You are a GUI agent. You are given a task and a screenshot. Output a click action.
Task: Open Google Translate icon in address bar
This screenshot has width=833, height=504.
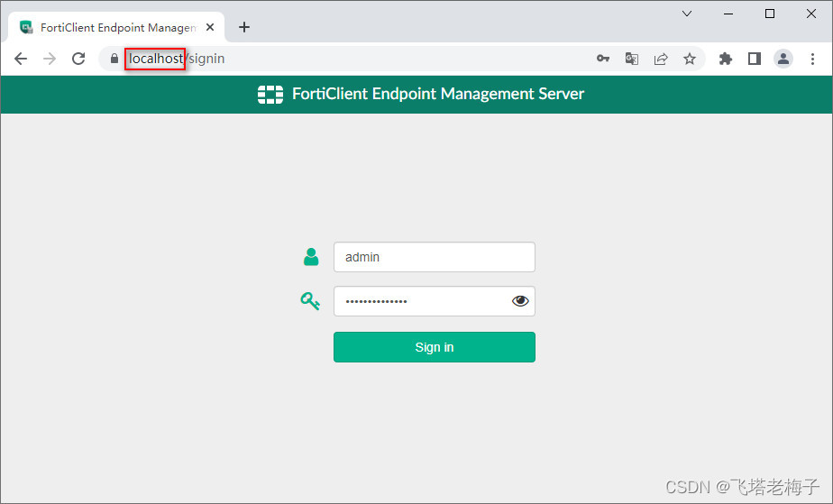tap(632, 59)
